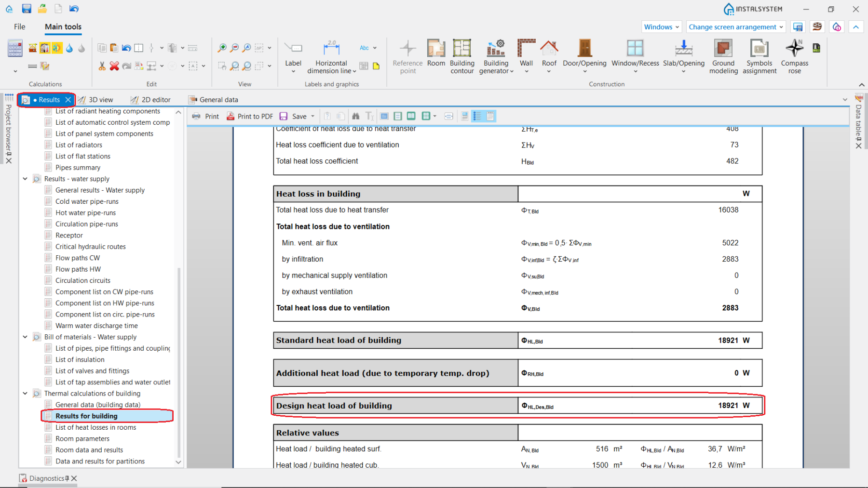Click the Print button
Image resolution: width=868 pixels, height=488 pixels.
(x=205, y=116)
